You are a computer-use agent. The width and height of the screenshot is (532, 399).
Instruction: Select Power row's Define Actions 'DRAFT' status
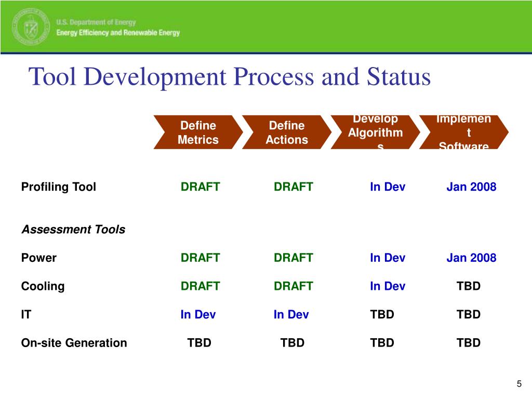click(294, 258)
